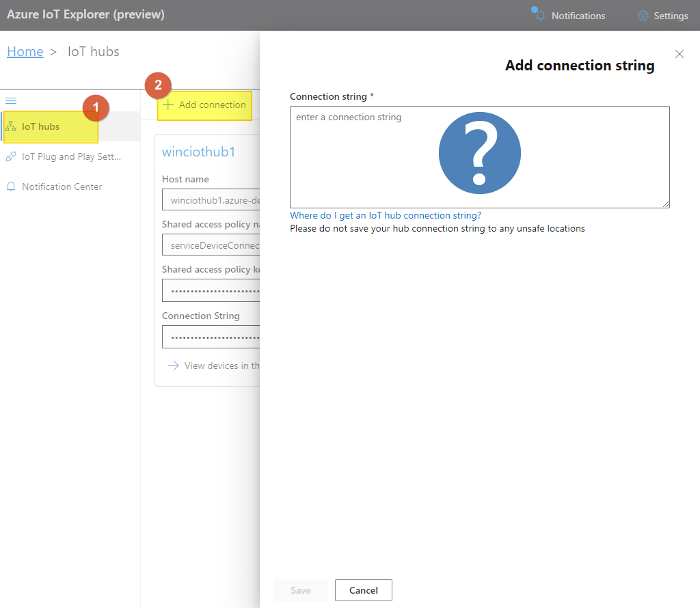This screenshot has width=700, height=608.
Task: Click the Notification Center bell icon
Action: pyautogui.click(x=11, y=186)
